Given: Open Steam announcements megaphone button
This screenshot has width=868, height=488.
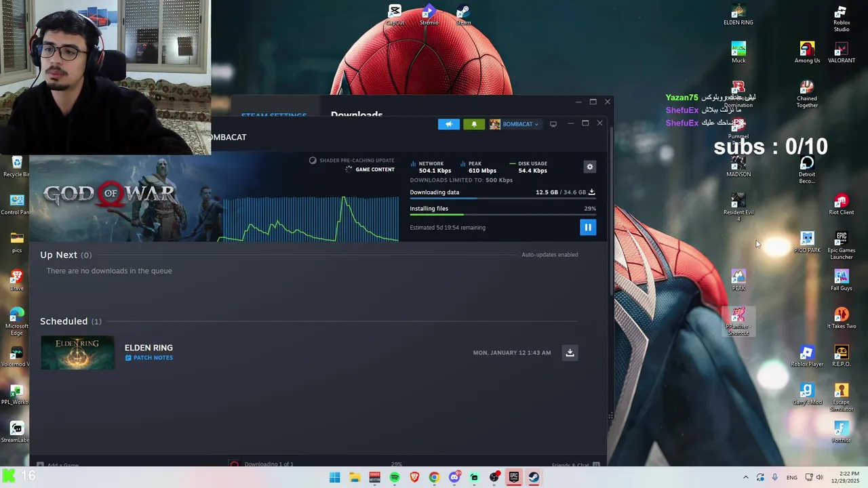Looking at the screenshot, I should point(448,124).
